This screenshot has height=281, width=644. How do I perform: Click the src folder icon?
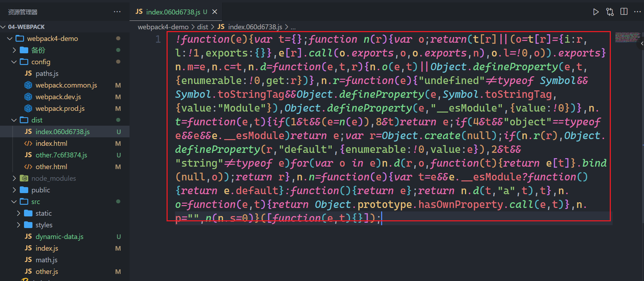pyautogui.click(x=24, y=202)
